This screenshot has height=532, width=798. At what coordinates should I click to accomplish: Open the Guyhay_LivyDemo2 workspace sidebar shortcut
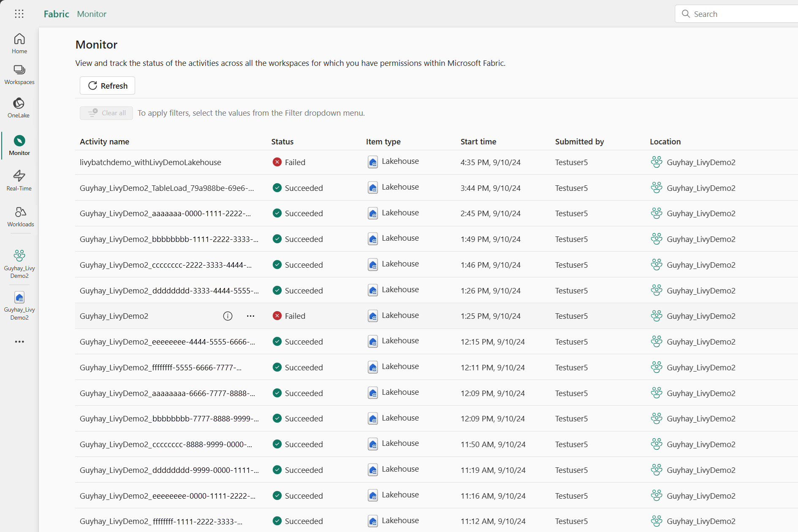tap(19, 263)
